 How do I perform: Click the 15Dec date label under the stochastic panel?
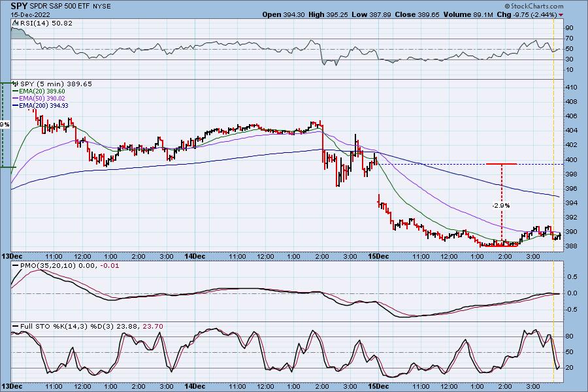pyautogui.click(x=378, y=386)
